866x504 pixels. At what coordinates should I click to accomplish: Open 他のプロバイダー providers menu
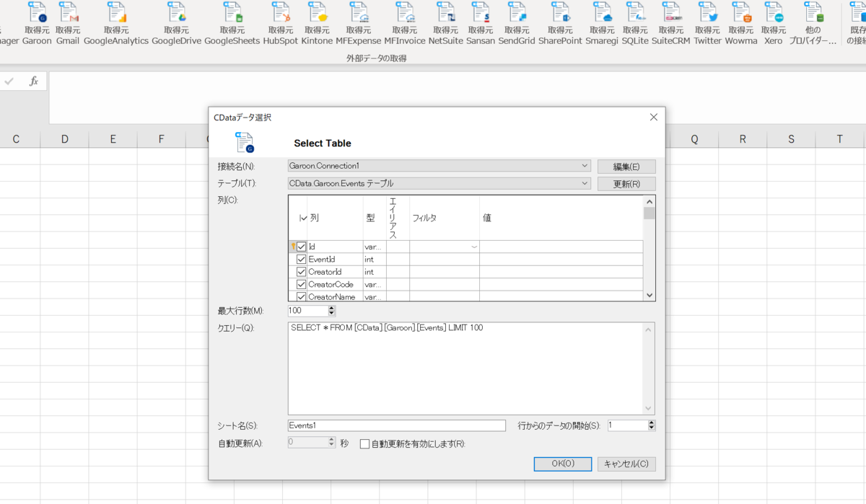coord(813,24)
